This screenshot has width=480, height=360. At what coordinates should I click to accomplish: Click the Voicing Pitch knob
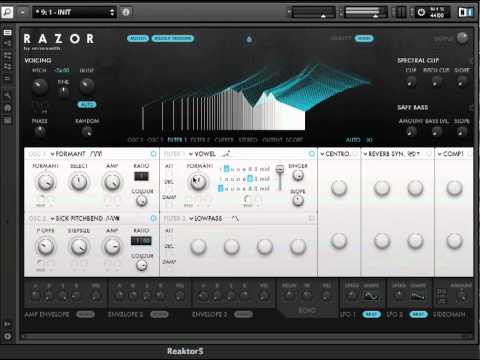click(x=39, y=86)
